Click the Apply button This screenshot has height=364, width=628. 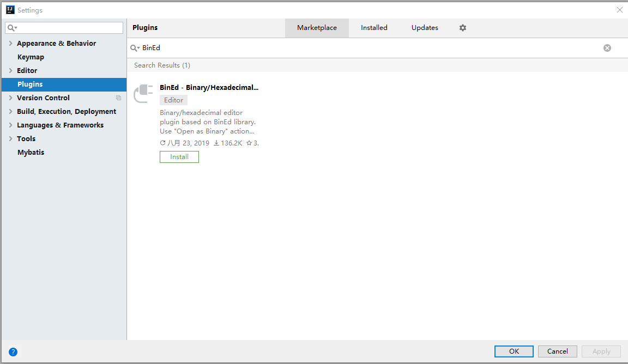[x=601, y=351]
